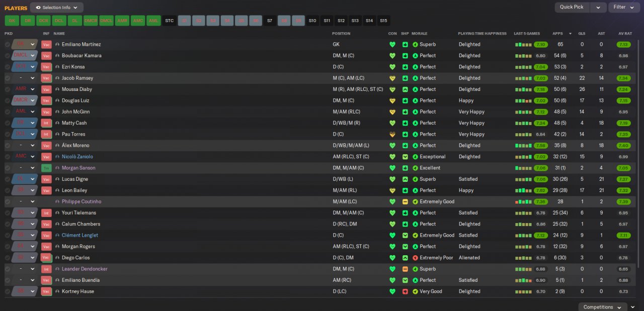Toggle the picked checkbox for Kortney Hause

coord(8,291)
